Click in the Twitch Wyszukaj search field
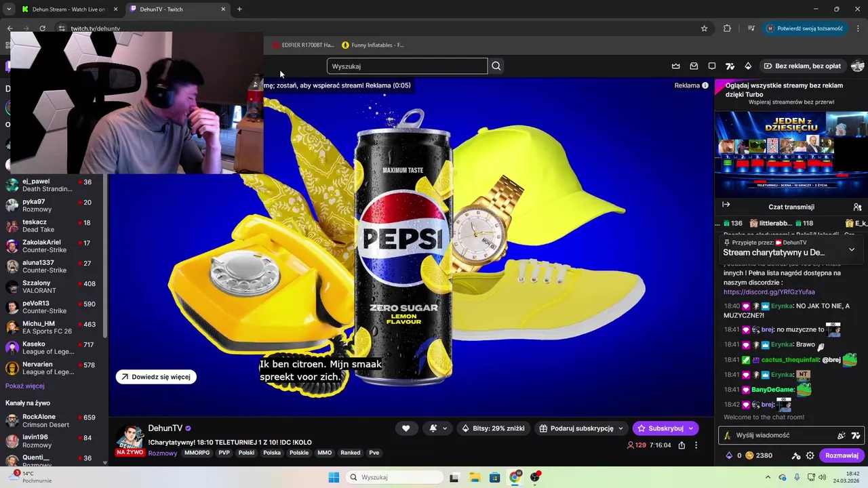Screen dimensions: 868x488 click(x=407, y=66)
